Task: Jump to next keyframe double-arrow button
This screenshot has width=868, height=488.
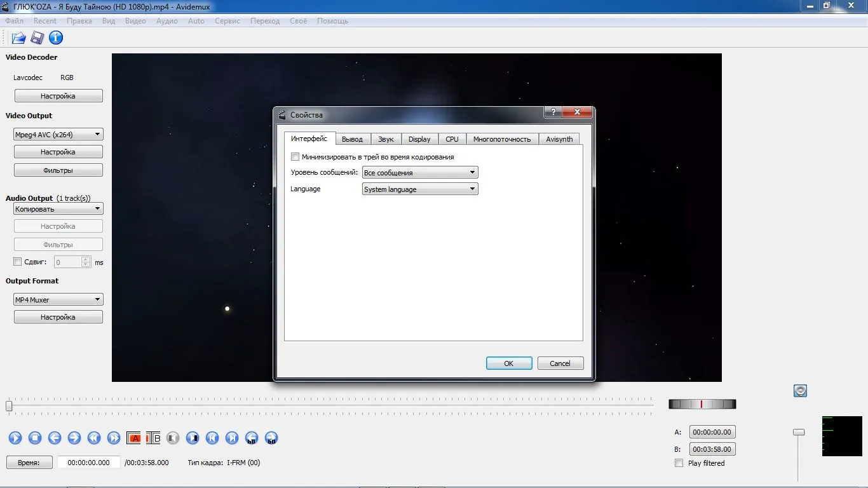Action: click(x=114, y=438)
